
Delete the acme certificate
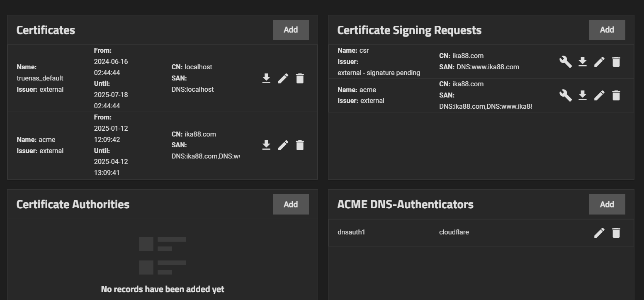[x=300, y=145]
